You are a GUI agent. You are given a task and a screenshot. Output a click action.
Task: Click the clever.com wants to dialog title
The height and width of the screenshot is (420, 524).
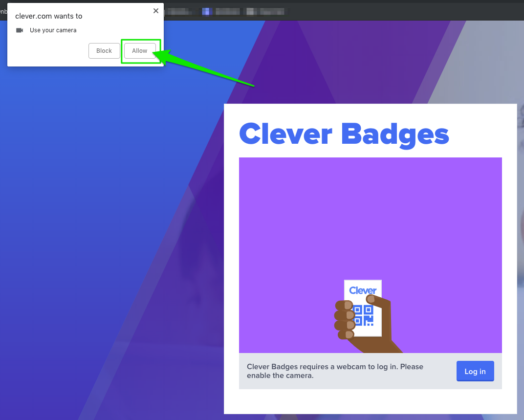pyautogui.click(x=48, y=16)
